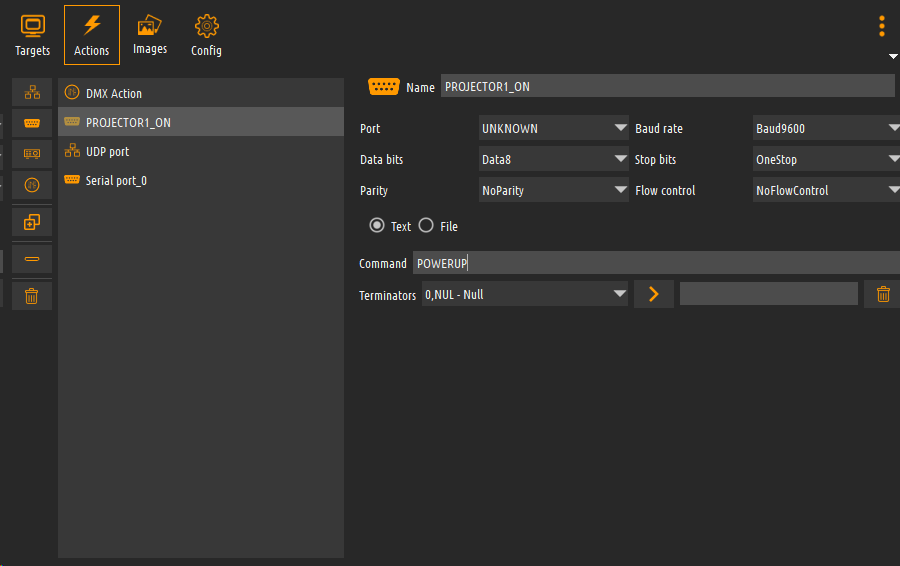Open the Parity dropdown
900x566 pixels.
(x=553, y=190)
